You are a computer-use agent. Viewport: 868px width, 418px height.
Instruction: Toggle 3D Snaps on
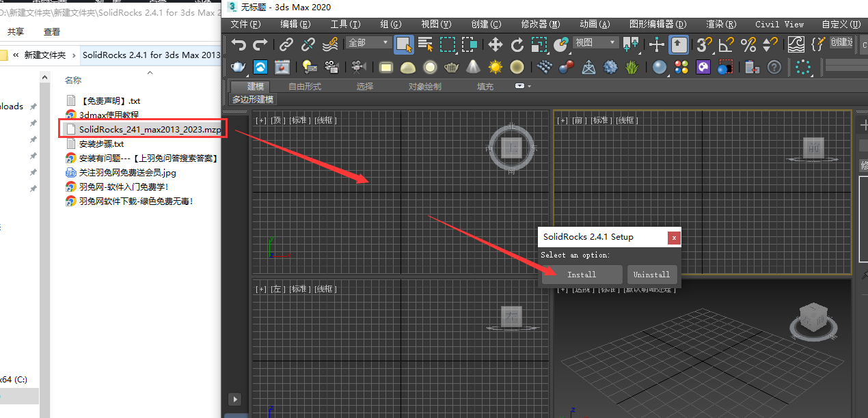pos(705,45)
